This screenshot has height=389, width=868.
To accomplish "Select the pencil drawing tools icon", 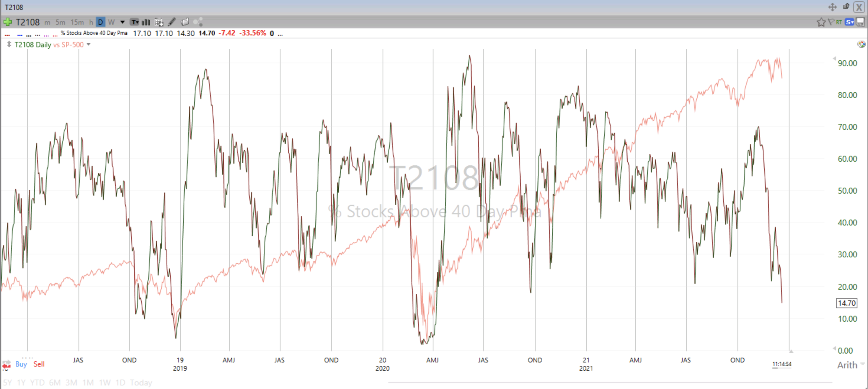I will pyautogui.click(x=172, y=22).
